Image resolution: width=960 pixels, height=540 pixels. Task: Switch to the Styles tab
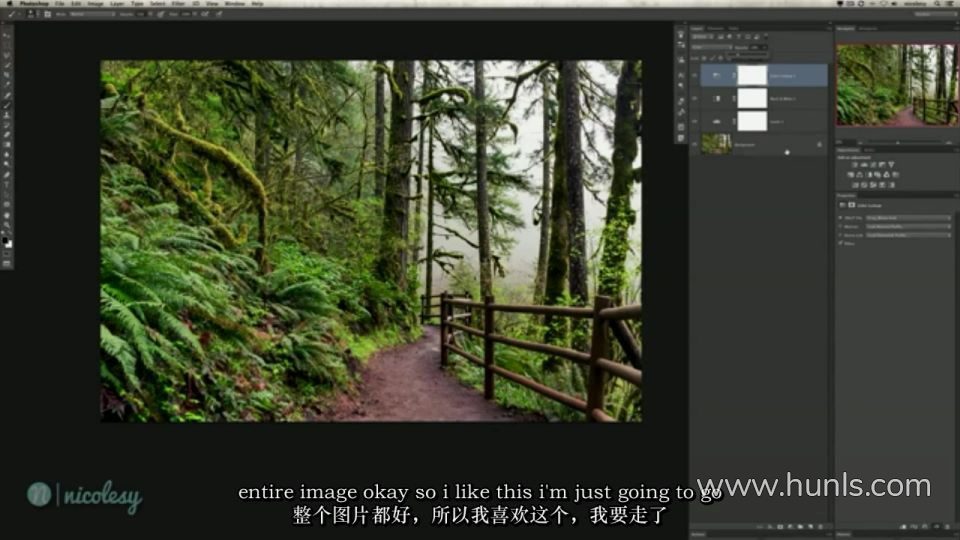pos(869,149)
